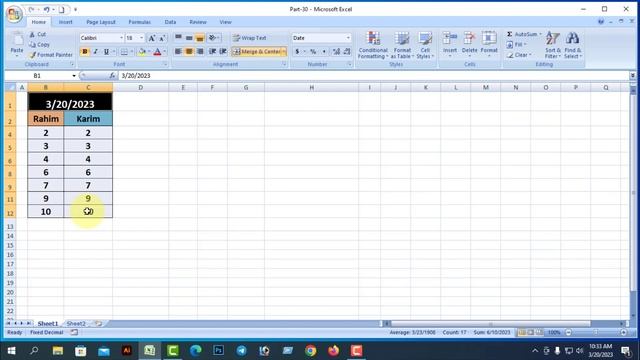Toggle Bold formatting
Viewport: 640px width, 360px height.
click(85, 52)
